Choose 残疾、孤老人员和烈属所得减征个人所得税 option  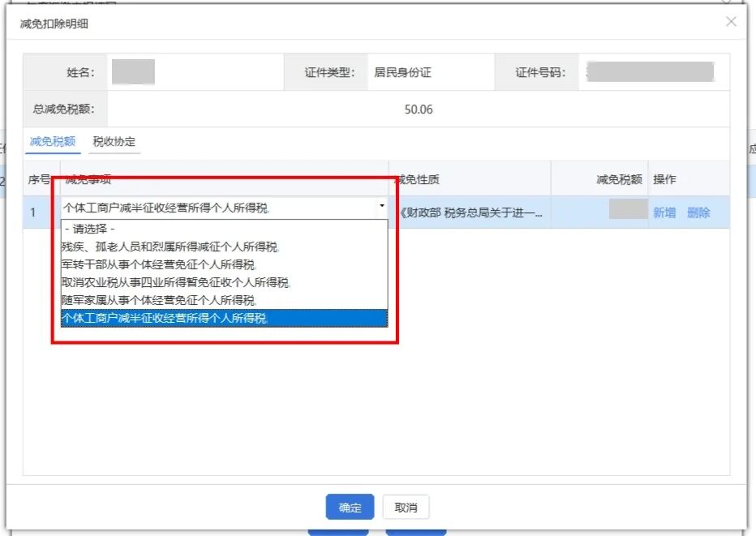175,247
